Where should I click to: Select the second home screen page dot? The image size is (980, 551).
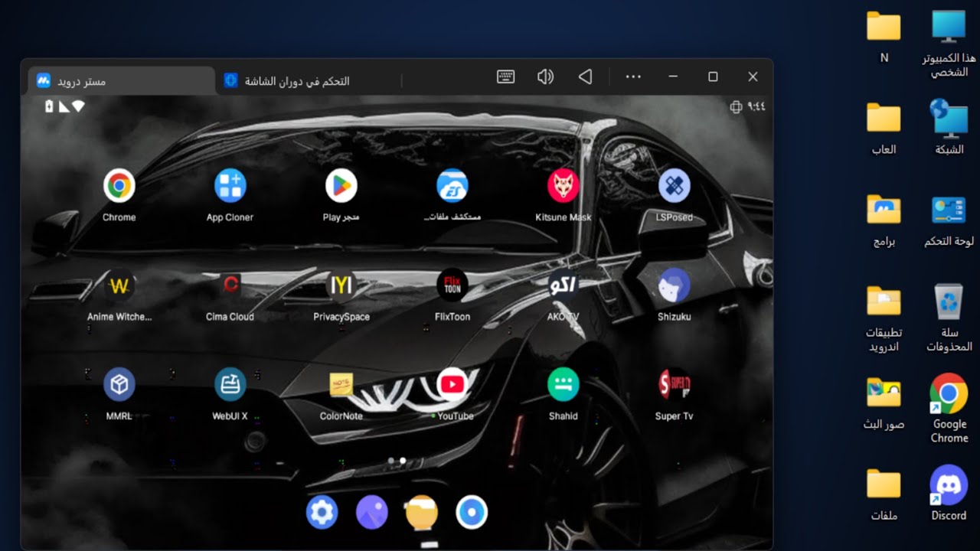403,461
